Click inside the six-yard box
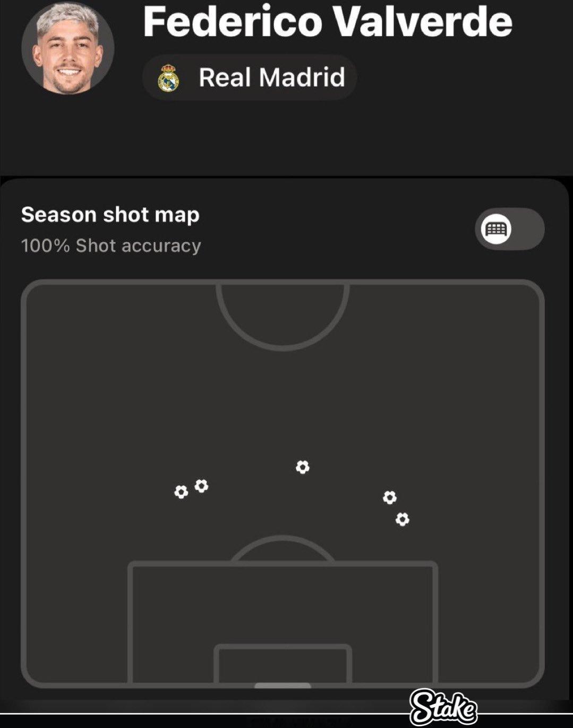Image resolution: width=573 pixels, height=728 pixels. [283, 664]
